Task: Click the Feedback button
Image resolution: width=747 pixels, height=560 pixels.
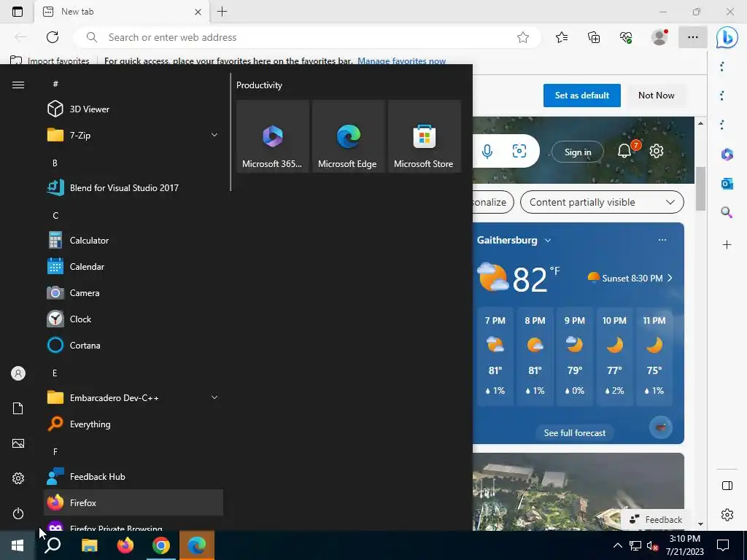Action: pos(656,519)
